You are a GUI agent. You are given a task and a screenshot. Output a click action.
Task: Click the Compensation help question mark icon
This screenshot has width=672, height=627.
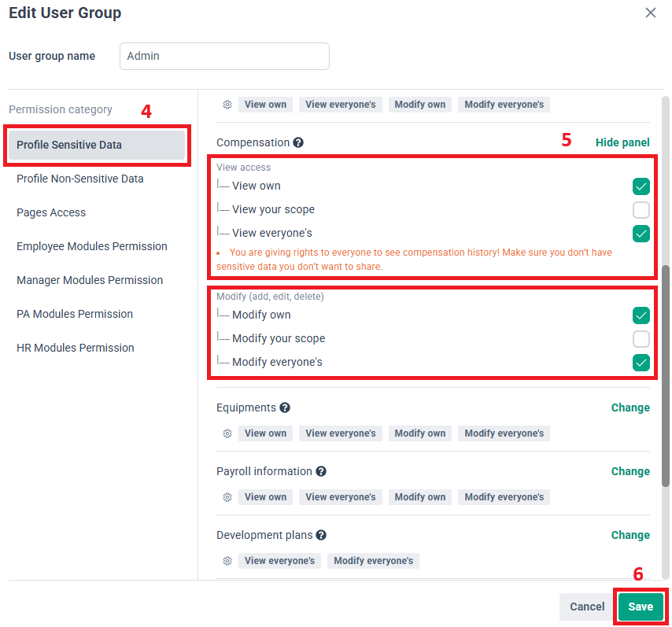(x=298, y=143)
